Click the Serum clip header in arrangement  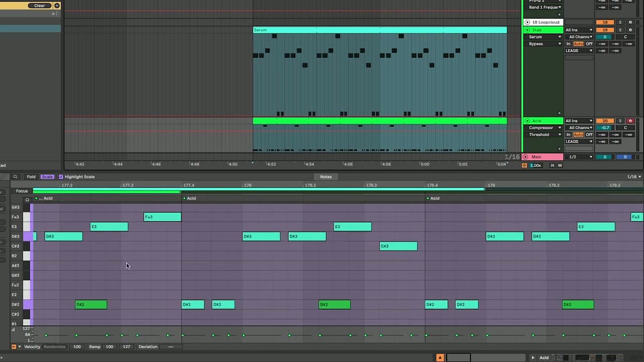click(x=380, y=30)
